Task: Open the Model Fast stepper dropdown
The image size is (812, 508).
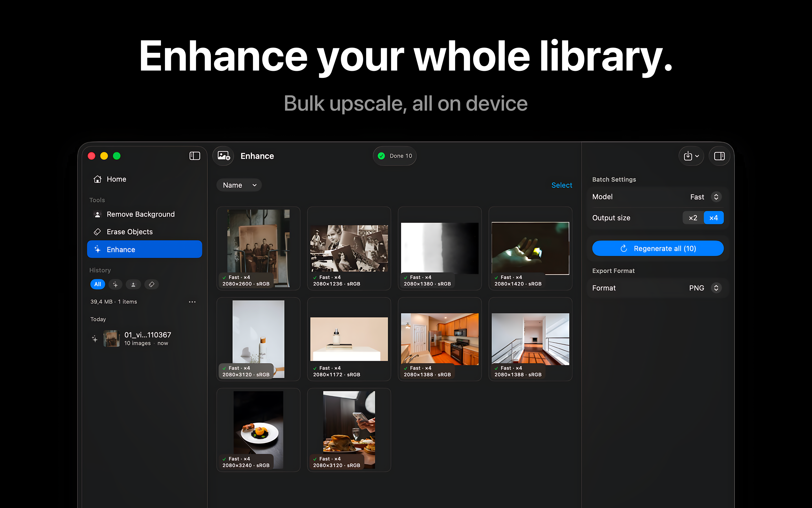Action: point(716,197)
